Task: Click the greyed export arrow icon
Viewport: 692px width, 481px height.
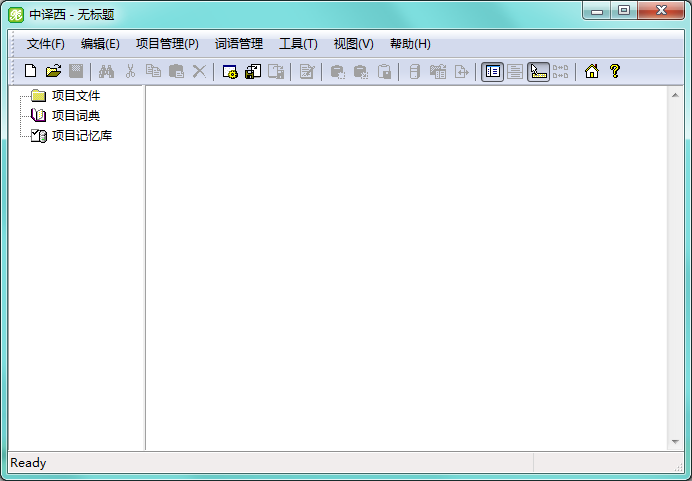Action: (x=461, y=71)
